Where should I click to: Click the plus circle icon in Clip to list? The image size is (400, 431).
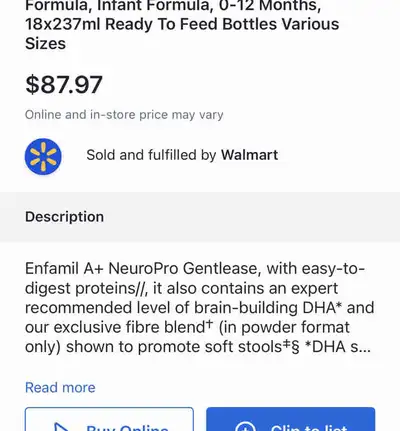pos(245,427)
